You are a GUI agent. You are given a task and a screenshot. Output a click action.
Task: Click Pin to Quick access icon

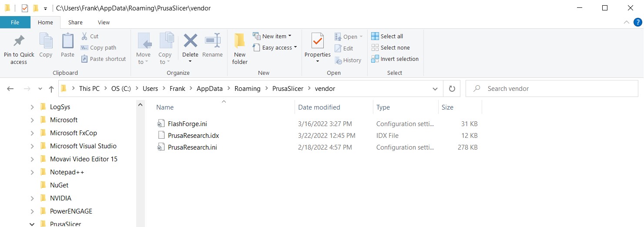pyautogui.click(x=19, y=42)
